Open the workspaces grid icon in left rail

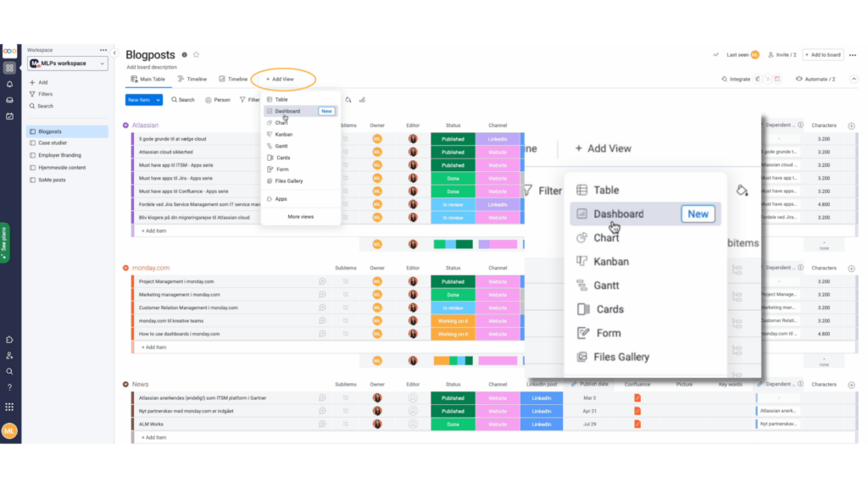tap(9, 68)
